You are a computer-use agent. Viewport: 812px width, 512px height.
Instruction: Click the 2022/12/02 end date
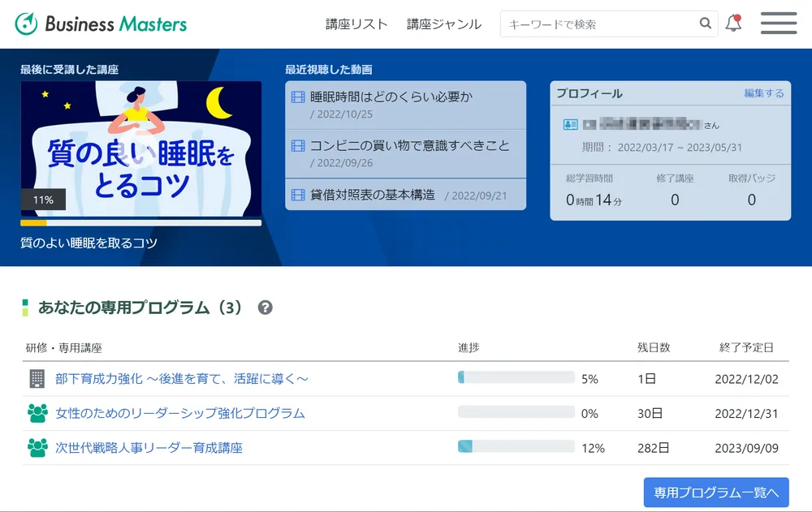point(746,379)
